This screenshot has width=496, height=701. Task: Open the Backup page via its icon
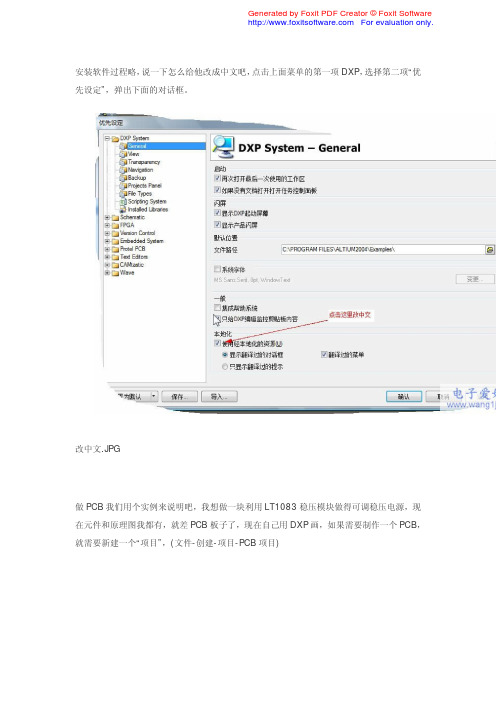(x=123, y=178)
